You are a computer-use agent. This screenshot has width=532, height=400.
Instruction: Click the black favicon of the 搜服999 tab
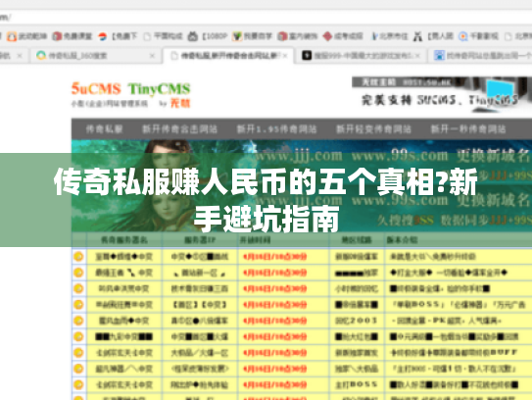307,55
